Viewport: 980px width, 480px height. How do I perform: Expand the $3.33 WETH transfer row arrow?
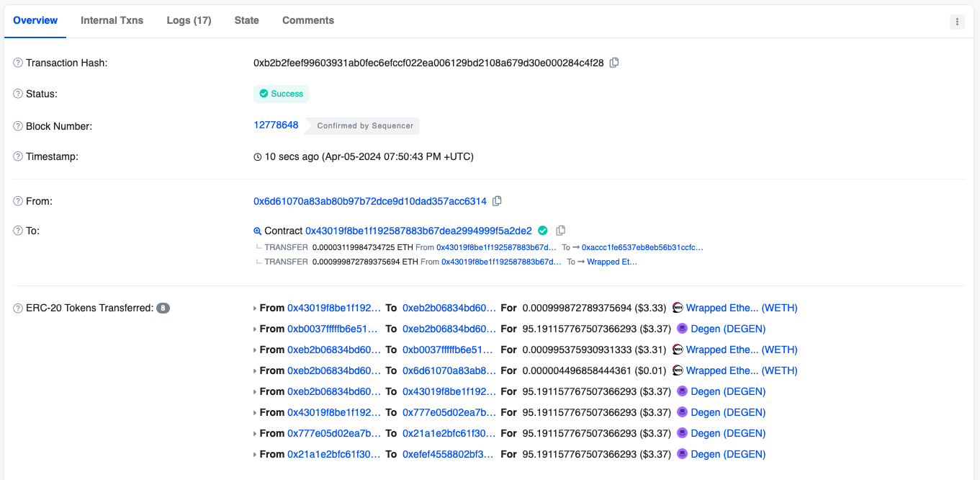click(255, 308)
